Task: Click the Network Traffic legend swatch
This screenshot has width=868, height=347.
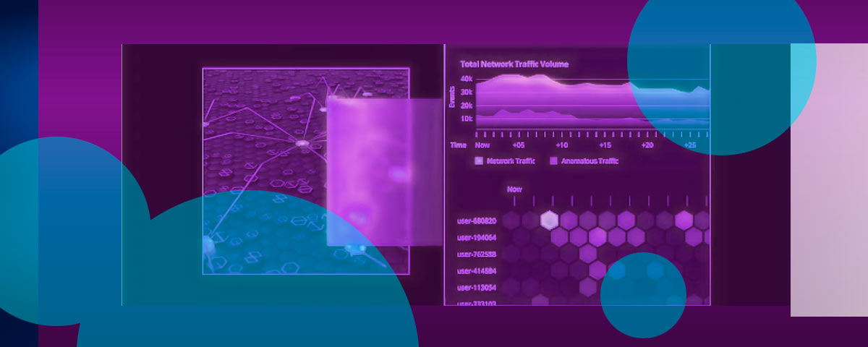Action: [x=478, y=161]
